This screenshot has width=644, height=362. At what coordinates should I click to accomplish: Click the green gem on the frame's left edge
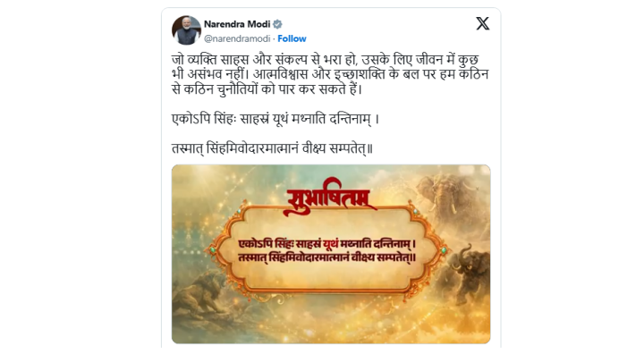click(x=212, y=249)
